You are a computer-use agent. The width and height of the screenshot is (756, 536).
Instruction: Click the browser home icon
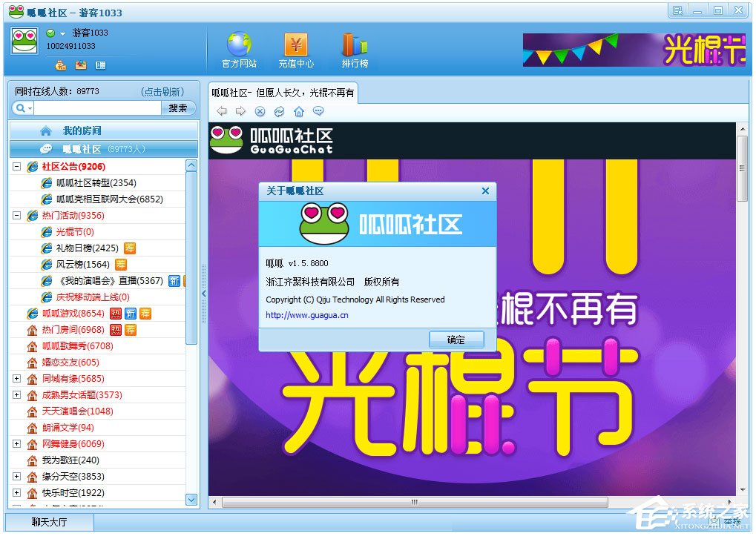298,111
